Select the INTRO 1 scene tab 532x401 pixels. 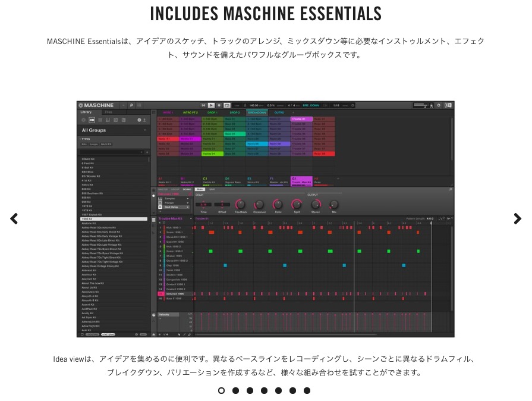(168, 112)
